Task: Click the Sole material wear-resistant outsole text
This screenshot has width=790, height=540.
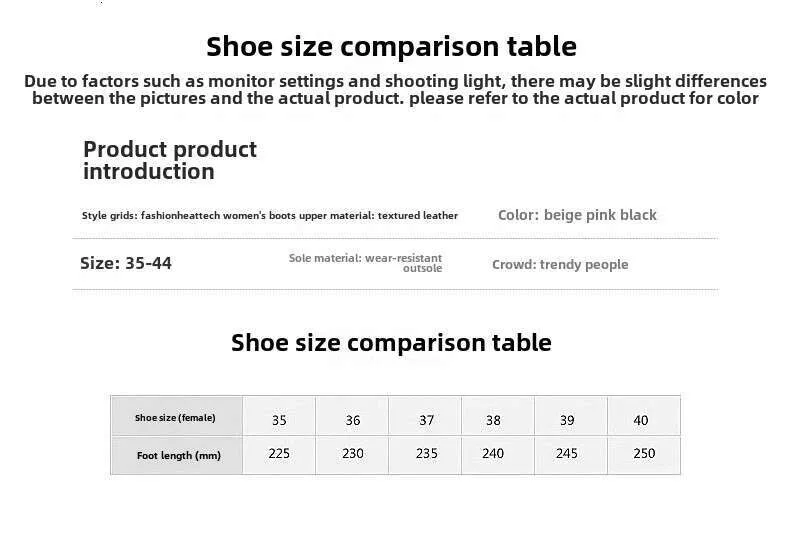Action: pyautogui.click(x=365, y=263)
